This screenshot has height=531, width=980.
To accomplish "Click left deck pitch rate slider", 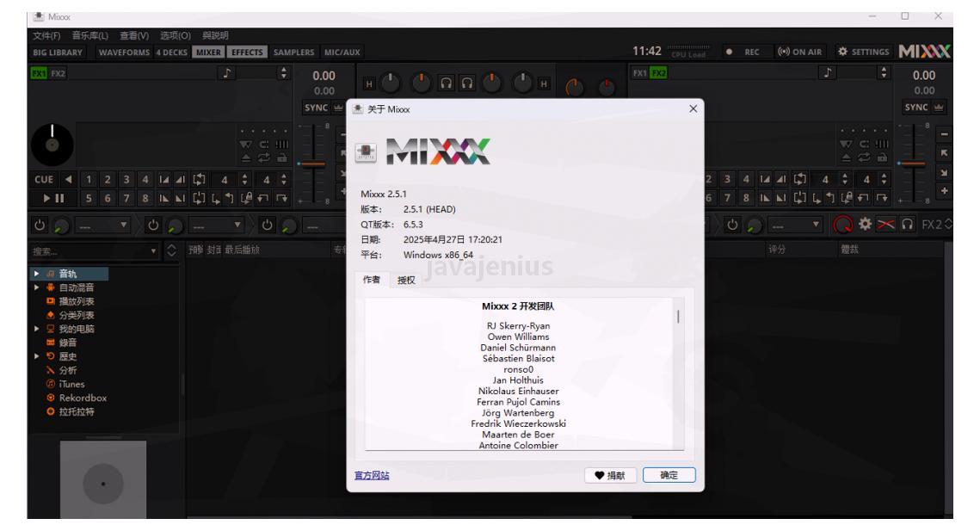I will (311, 164).
